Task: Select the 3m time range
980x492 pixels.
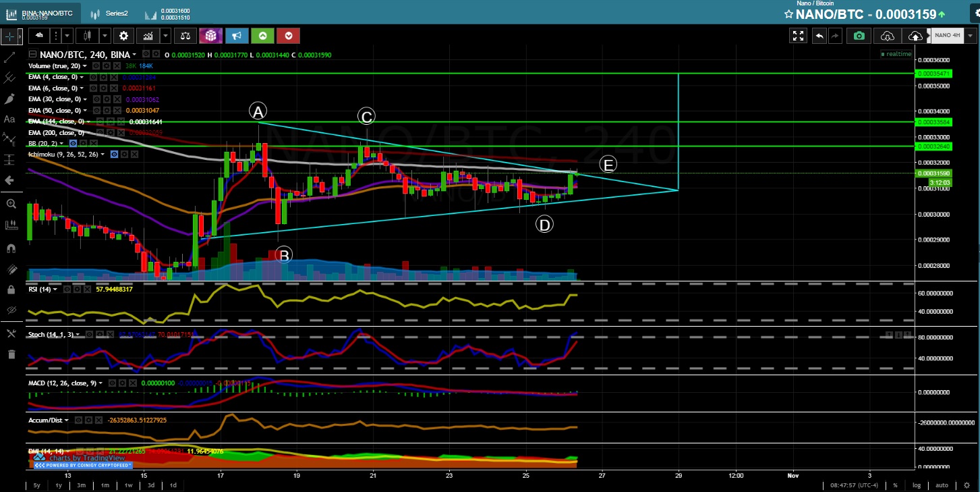Action: (x=82, y=485)
